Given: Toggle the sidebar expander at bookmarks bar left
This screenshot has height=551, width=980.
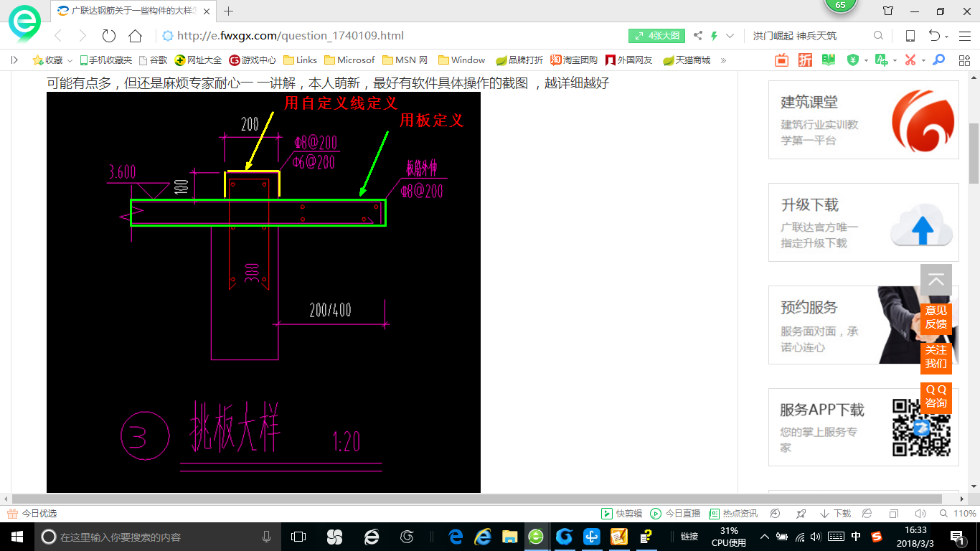Looking at the screenshot, I should 14,60.
